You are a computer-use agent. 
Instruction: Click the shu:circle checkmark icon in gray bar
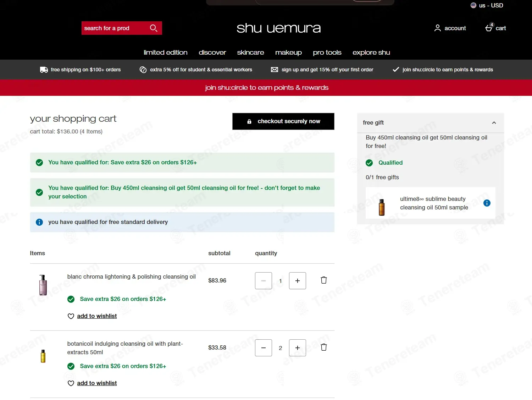point(396,70)
